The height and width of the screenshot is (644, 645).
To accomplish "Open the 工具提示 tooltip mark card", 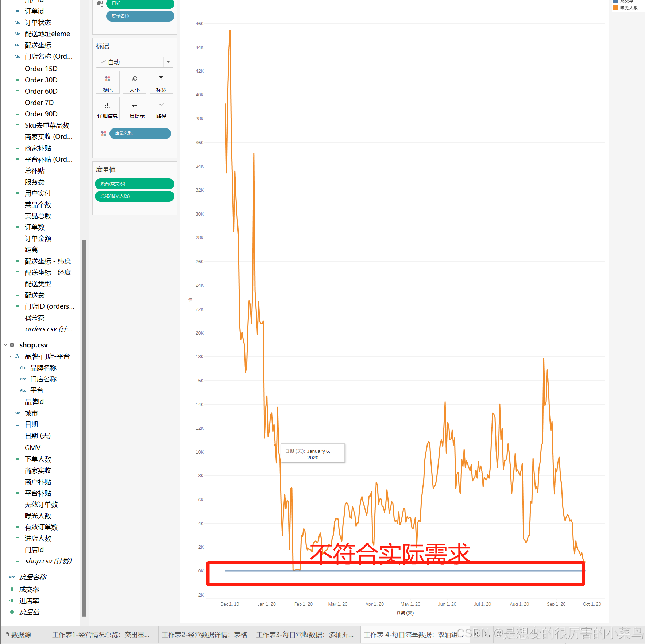I will point(134,109).
